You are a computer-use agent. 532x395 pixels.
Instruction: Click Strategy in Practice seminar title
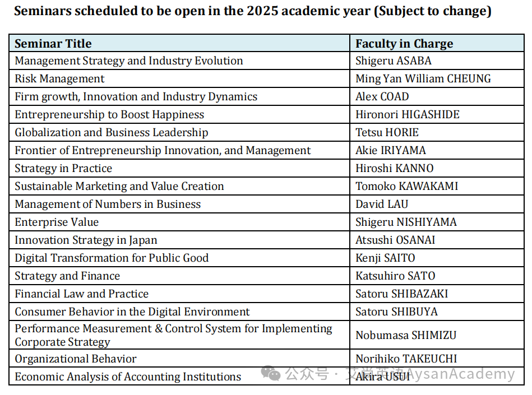(63, 169)
